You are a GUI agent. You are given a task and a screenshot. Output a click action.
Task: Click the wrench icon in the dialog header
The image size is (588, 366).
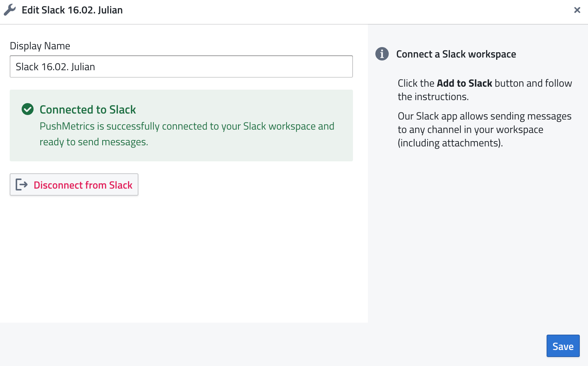pyautogui.click(x=10, y=10)
